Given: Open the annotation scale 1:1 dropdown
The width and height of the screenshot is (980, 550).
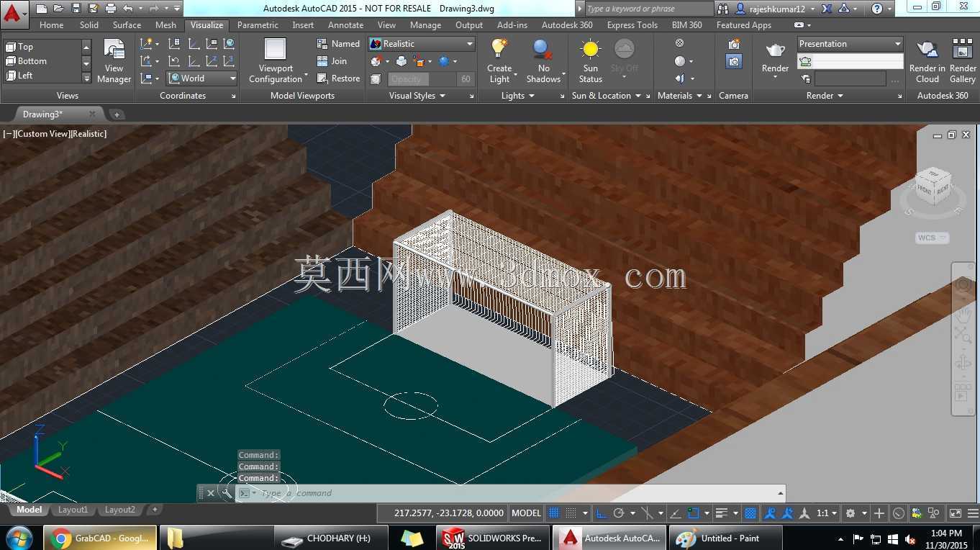Looking at the screenshot, I should coord(827,513).
